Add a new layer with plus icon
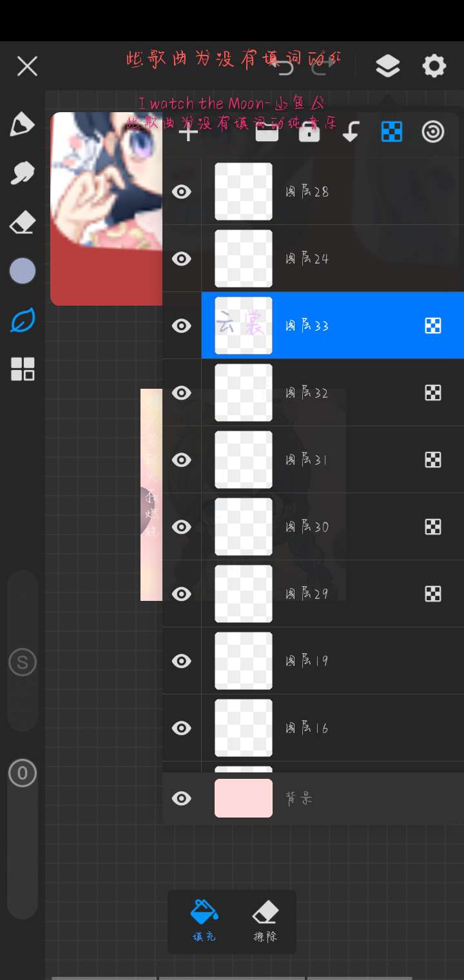The width and height of the screenshot is (464, 980). click(188, 133)
